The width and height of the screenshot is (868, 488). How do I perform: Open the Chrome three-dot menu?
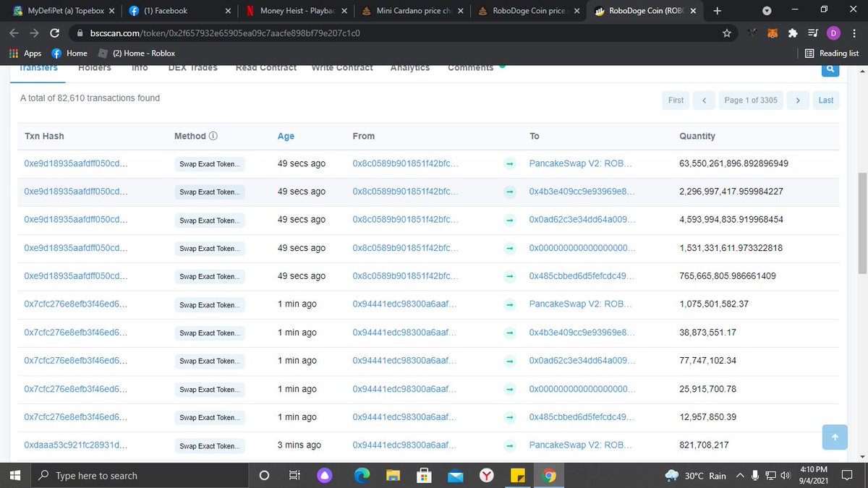(854, 33)
